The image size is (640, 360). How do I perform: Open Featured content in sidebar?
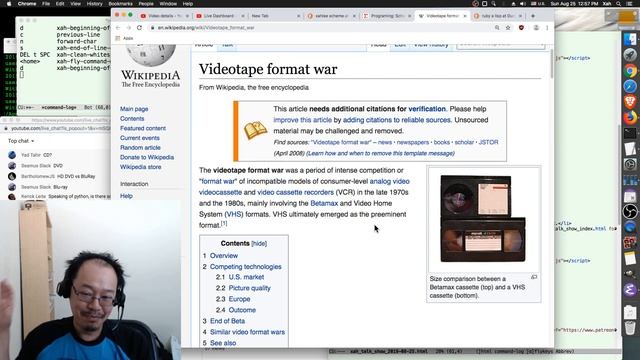[143, 128]
